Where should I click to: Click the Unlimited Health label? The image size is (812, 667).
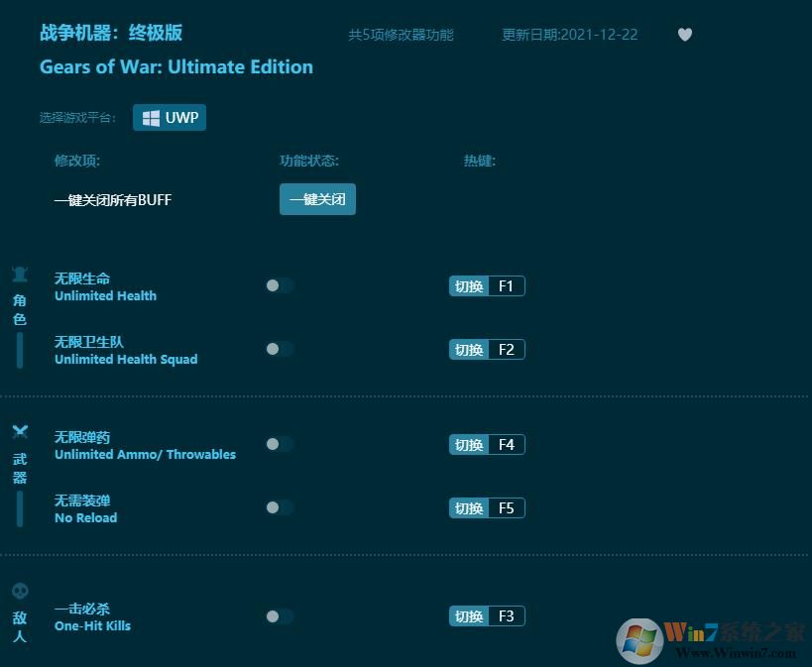(106, 295)
